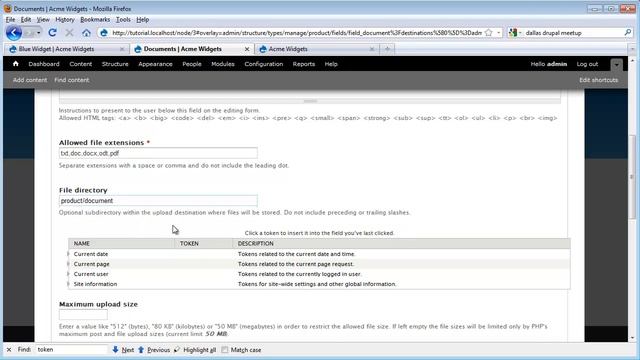Open the Content admin section

pyautogui.click(x=81, y=64)
